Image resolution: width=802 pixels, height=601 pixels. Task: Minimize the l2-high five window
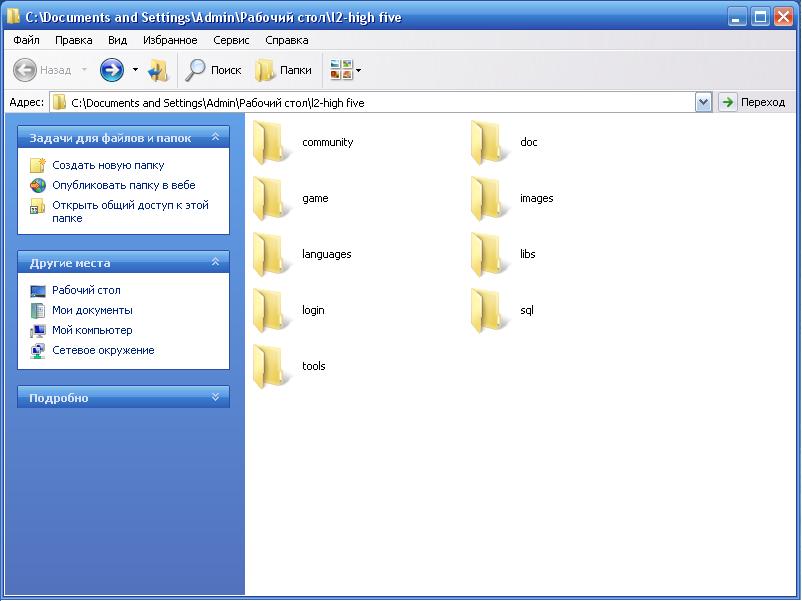(737, 17)
